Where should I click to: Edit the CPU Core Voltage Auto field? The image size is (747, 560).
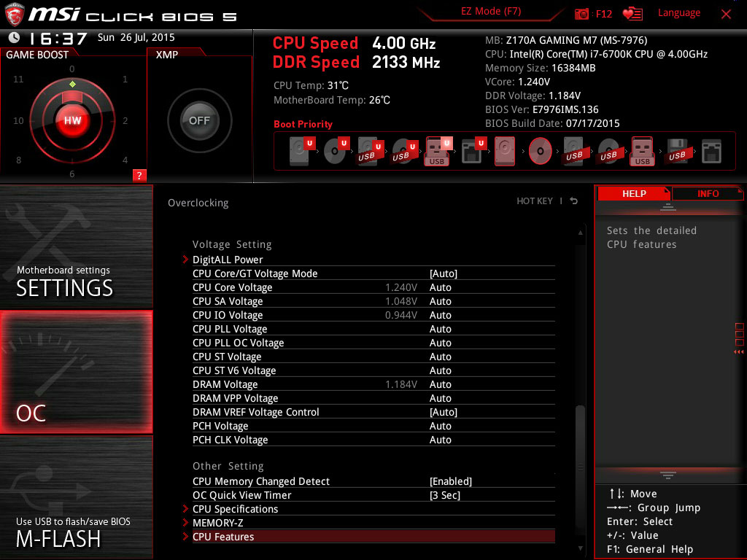(440, 287)
